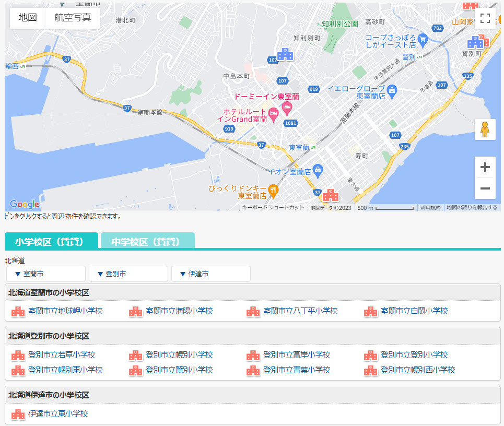Click school icon beside 登別市立幌別西小学校
This screenshot has width=504, height=426.
(x=371, y=371)
